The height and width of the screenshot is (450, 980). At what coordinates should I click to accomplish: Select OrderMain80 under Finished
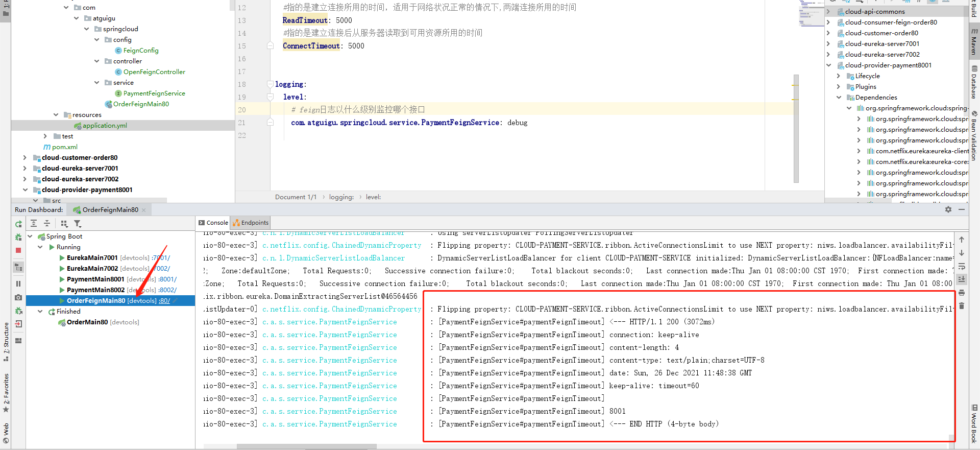pos(87,322)
